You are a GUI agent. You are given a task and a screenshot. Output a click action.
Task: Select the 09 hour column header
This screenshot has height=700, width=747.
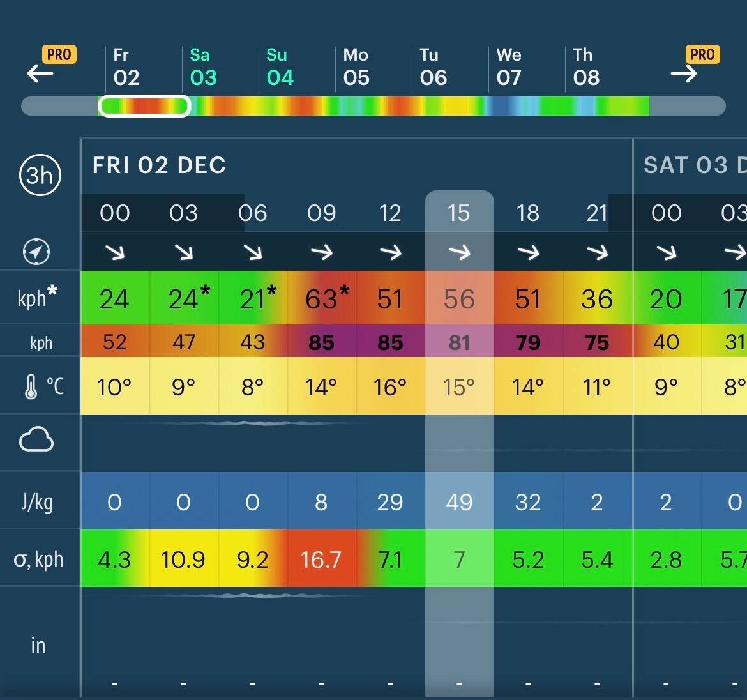coord(321,213)
